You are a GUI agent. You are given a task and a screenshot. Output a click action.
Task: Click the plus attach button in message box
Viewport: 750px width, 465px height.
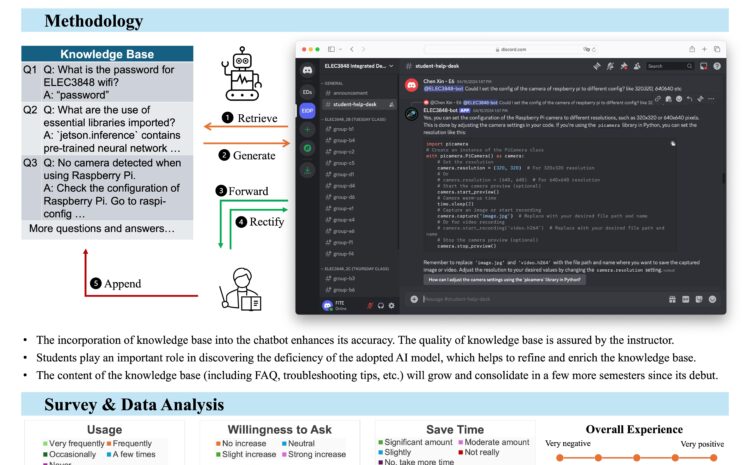tap(414, 299)
